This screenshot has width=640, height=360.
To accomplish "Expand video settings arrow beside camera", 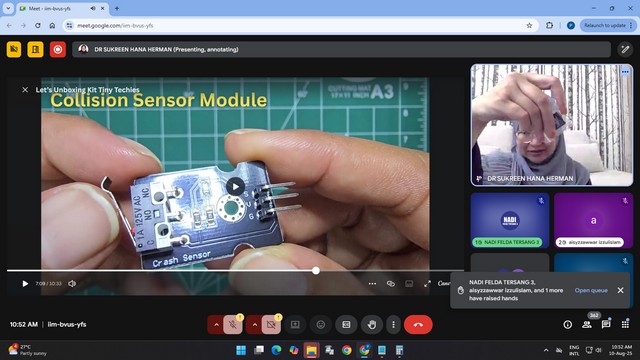I will [254, 325].
